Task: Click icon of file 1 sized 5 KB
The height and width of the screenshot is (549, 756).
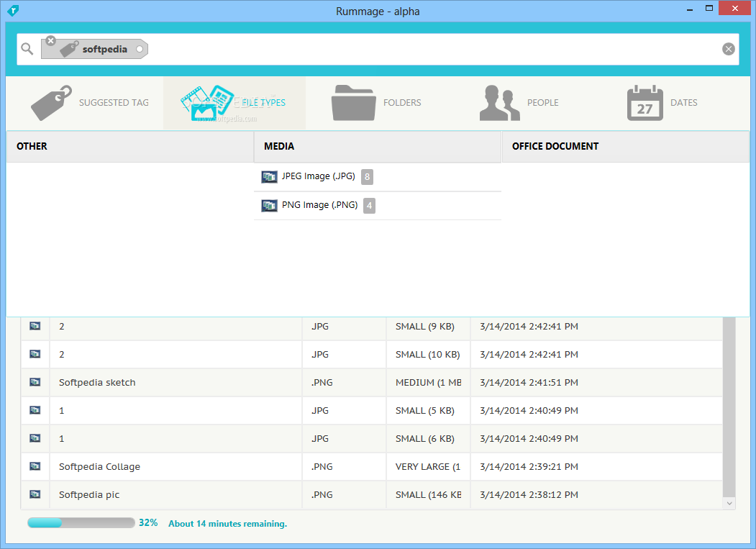Action: coord(35,410)
